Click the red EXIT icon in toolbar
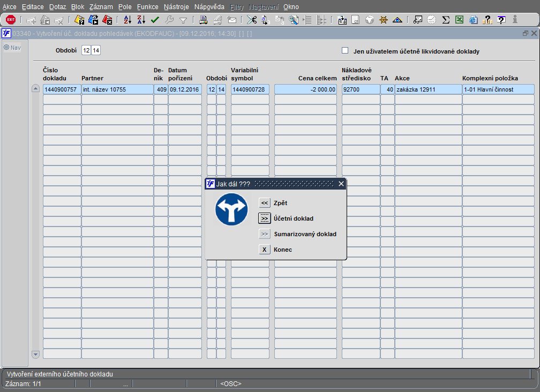 tap(11, 20)
